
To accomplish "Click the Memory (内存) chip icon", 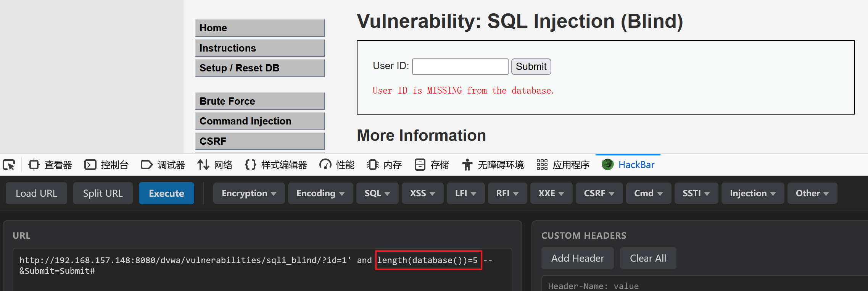I will [373, 165].
